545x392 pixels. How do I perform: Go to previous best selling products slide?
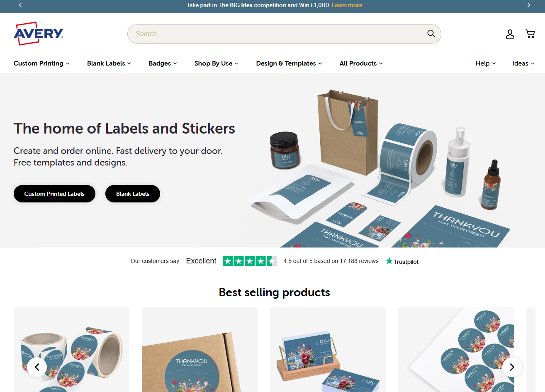point(37,367)
